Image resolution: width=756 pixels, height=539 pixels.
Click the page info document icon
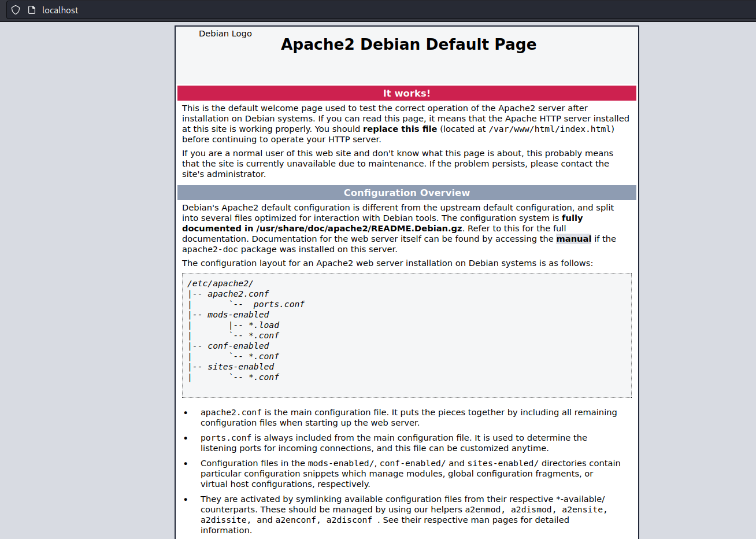coord(32,10)
